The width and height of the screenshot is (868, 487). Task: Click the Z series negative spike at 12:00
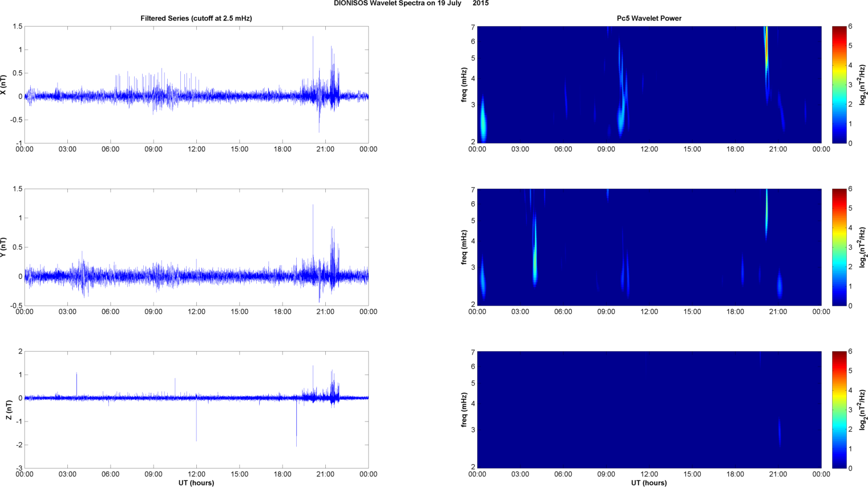coord(196,421)
